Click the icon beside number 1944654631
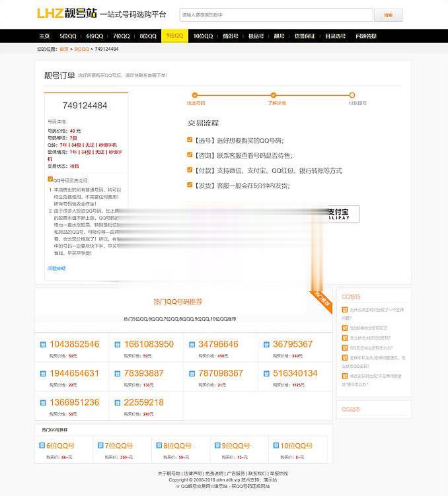This screenshot has height=496, width=448. [43, 374]
